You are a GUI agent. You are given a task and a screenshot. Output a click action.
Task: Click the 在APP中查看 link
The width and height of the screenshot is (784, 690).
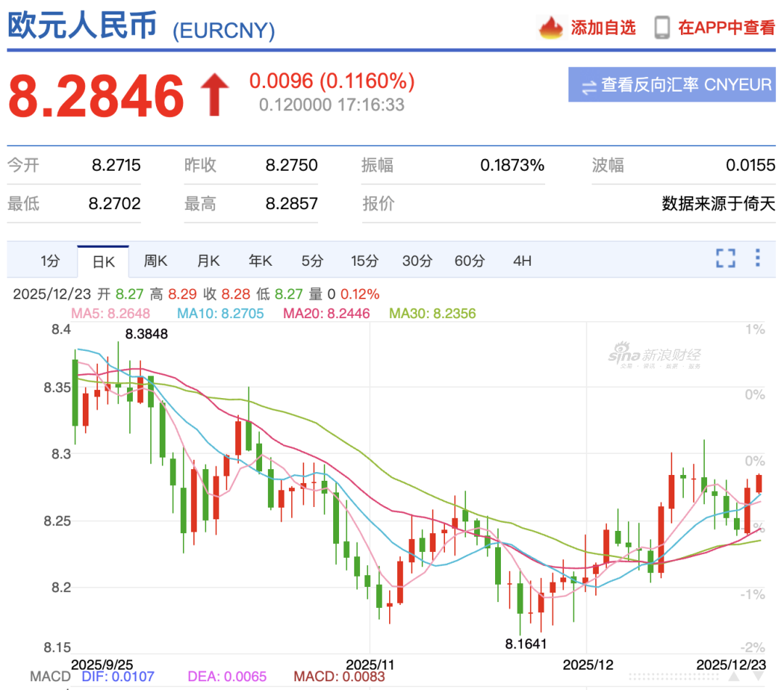point(727,28)
